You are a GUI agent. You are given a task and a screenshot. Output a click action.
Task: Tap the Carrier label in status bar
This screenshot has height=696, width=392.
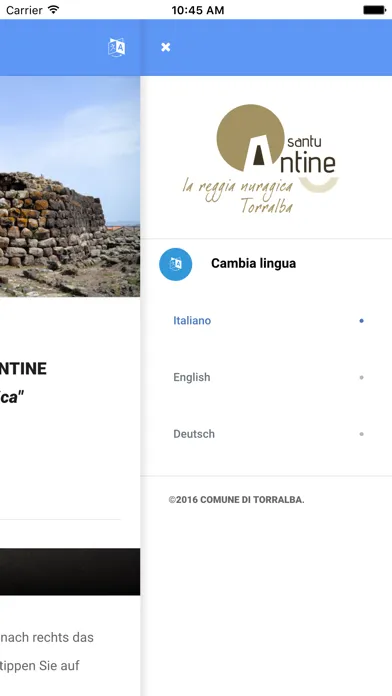(24, 10)
